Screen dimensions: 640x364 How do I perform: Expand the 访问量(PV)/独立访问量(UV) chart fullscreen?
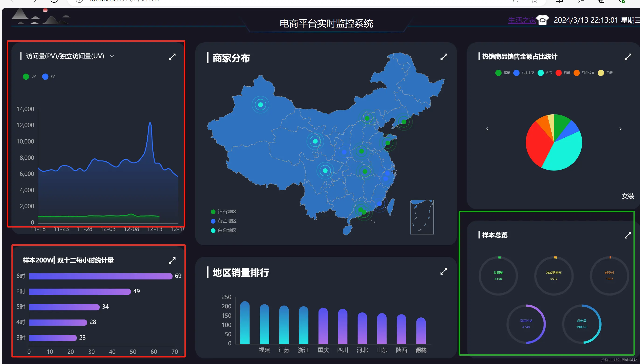click(172, 57)
